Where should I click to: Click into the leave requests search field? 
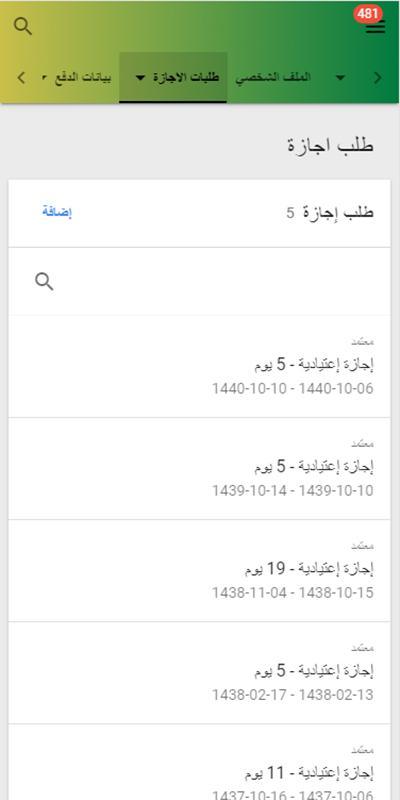(199, 281)
